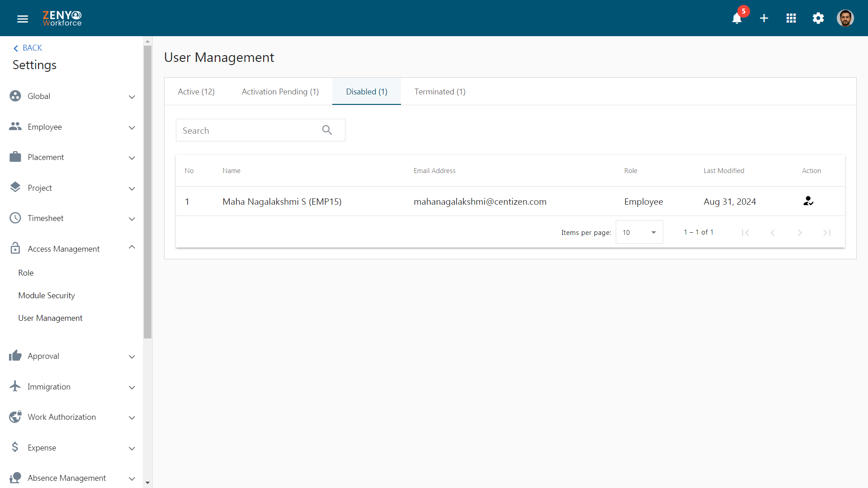Image resolution: width=868 pixels, height=488 pixels.
Task: Open notification bell with 5 alerts
Action: (737, 18)
